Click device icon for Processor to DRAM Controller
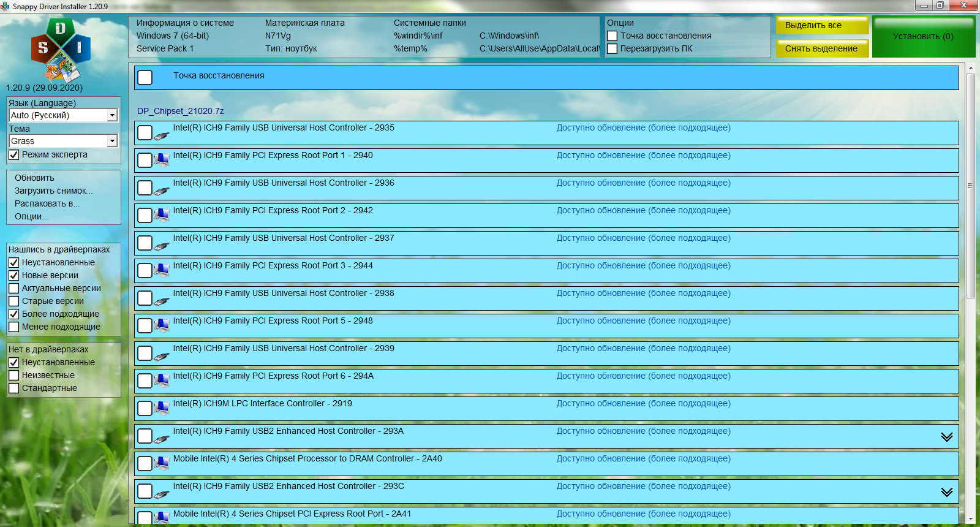Screen dimensions: 980x527 pyautogui.click(x=162, y=464)
